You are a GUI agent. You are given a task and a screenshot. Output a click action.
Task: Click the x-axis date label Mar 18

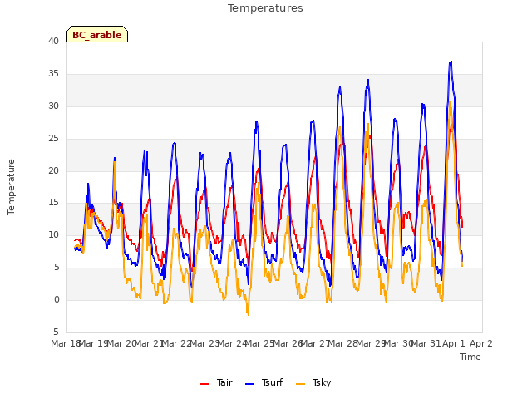click(66, 343)
